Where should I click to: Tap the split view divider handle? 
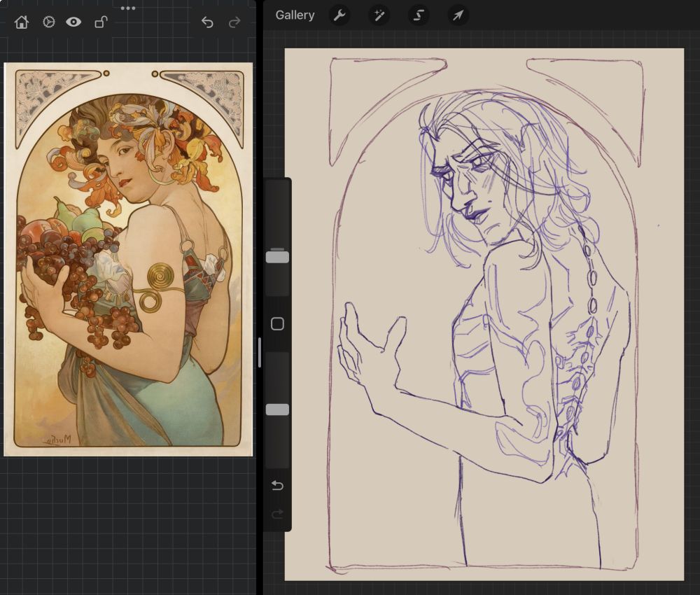coord(260,352)
